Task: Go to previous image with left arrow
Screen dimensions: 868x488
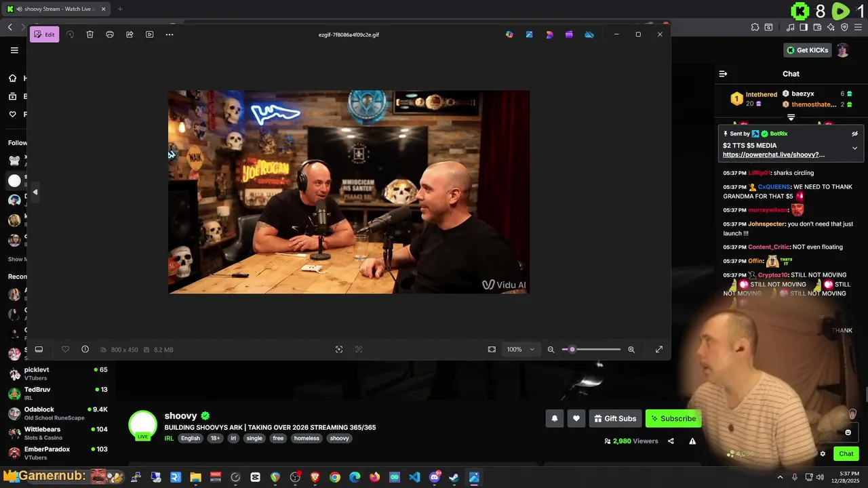Action: pos(35,192)
